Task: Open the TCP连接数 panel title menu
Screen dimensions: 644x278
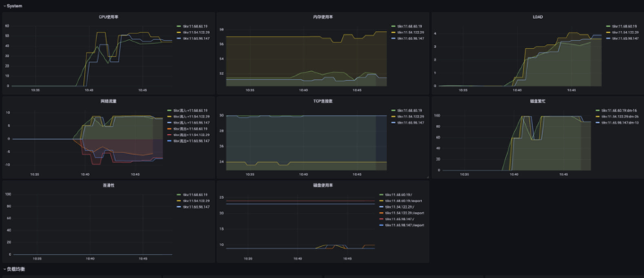Action: coord(323,101)
